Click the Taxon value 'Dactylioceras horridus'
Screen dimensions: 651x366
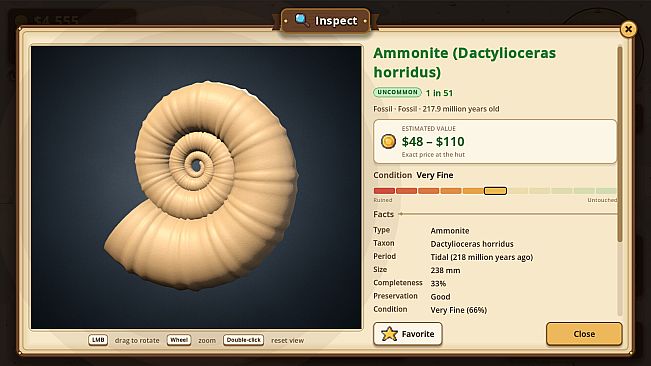coord(472,244)
